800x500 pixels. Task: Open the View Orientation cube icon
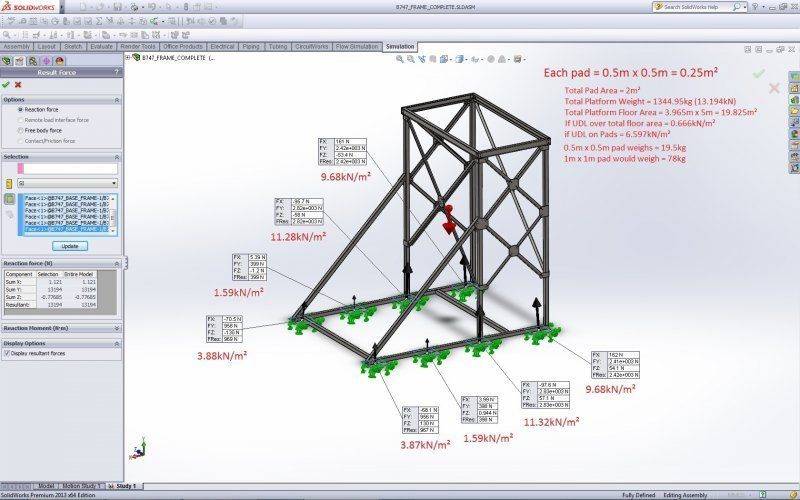point(443,59)
